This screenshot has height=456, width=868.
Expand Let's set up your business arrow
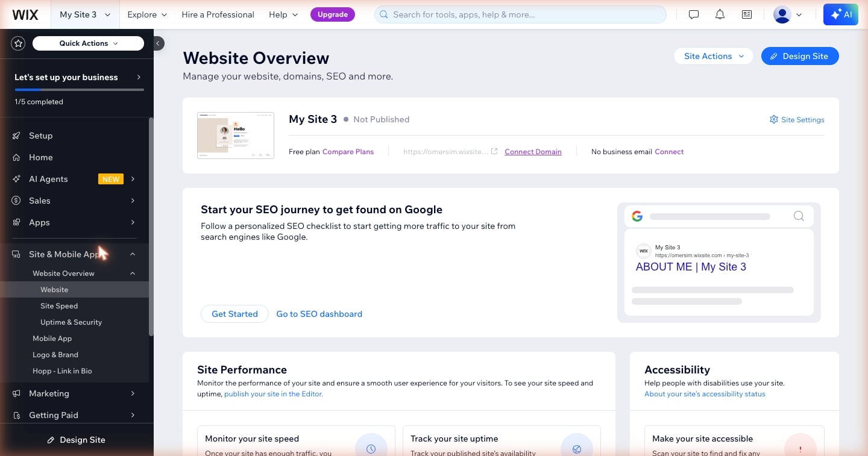(139, 77)
